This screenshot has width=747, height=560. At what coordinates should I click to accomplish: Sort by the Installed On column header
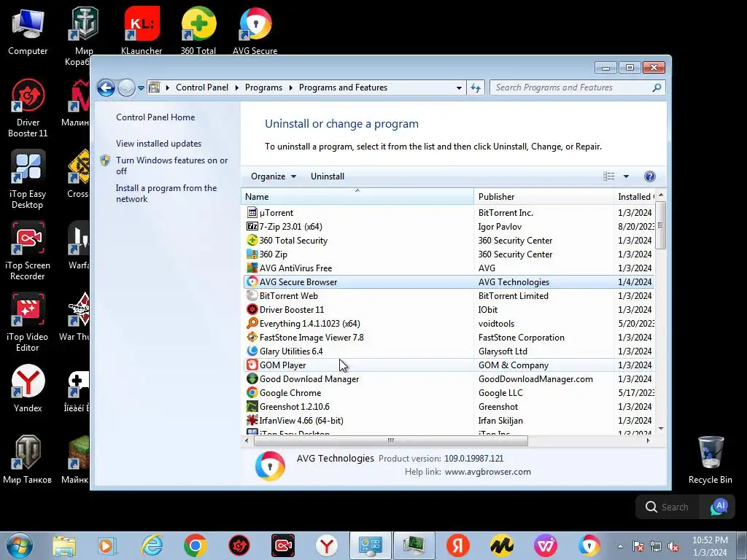click(635, 197)
